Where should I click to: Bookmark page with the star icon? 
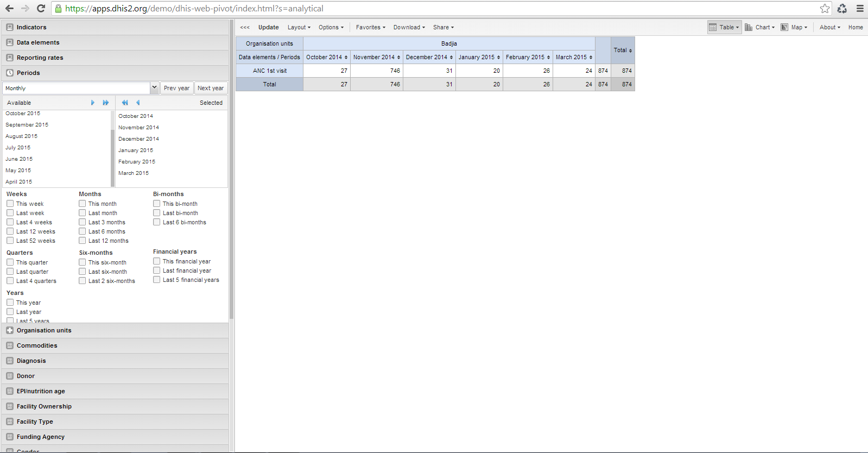pyautogui.click(x=825, y=8)
